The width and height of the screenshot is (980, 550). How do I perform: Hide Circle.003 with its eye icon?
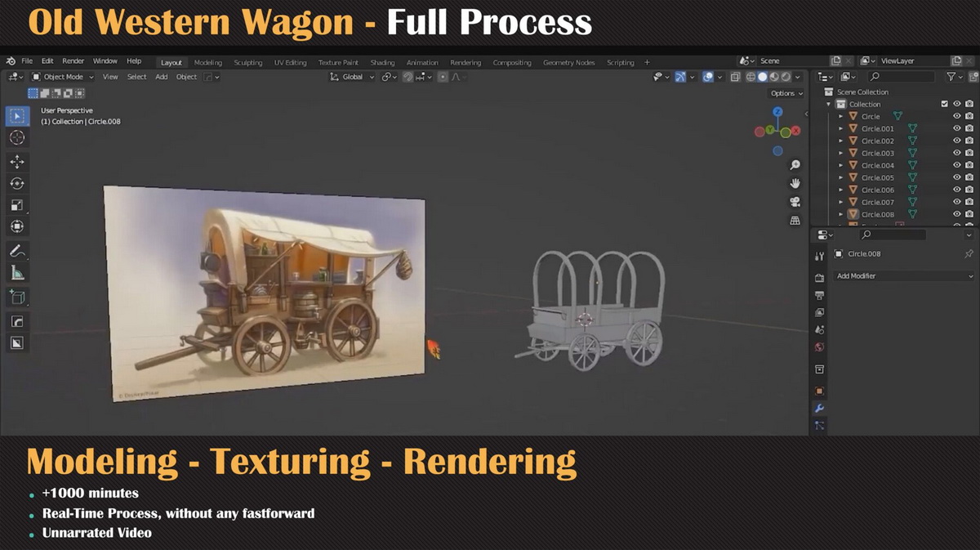957,153
